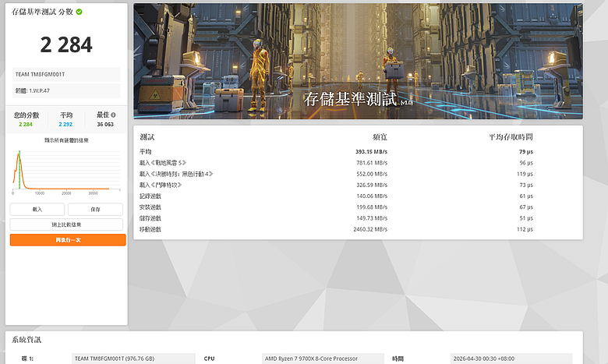Click the 移動遊戲 test row label

(150, 229)
